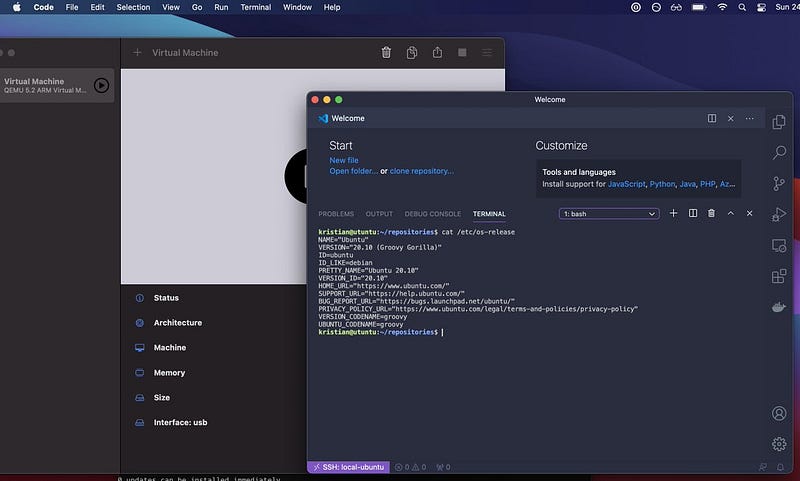Open Spotlight search in menu bar
Screen dimensions: 800x481
tap(742, 7)
